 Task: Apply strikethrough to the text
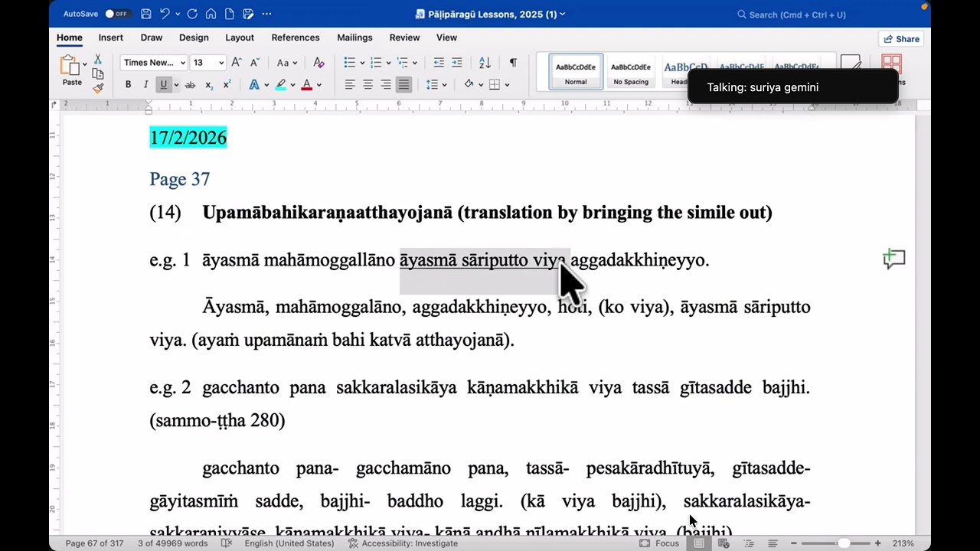click(x=190, y=84)
